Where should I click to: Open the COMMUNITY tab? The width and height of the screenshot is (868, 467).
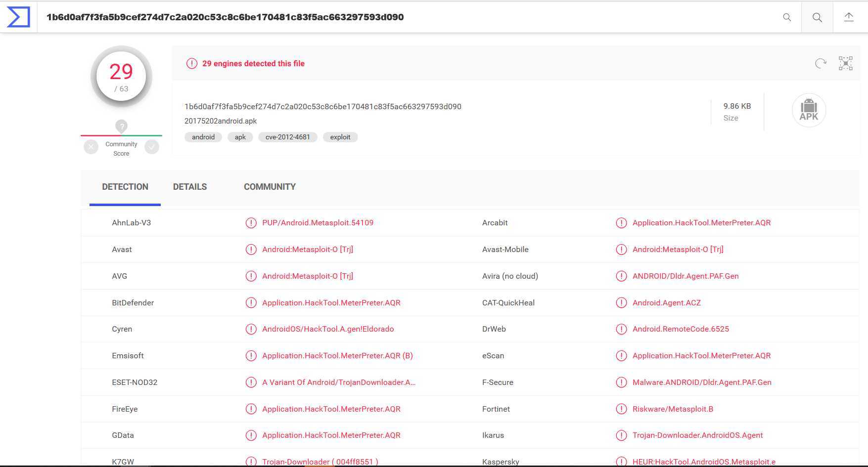coord(270,187)
